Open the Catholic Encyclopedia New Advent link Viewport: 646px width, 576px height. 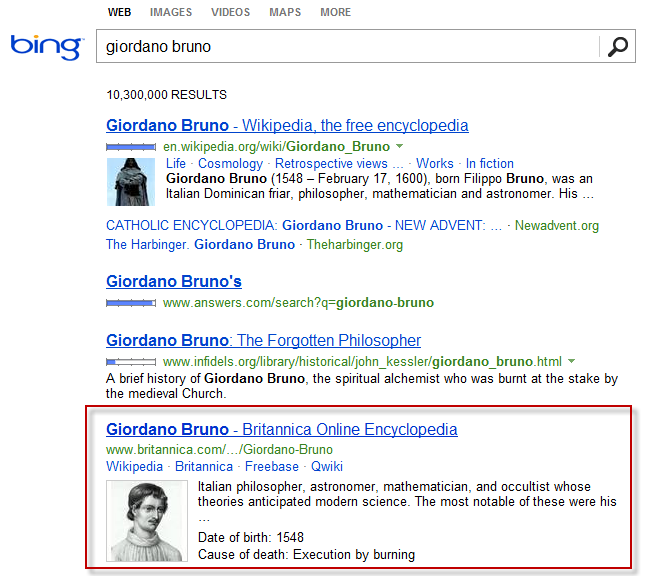[x=304, y=225]
